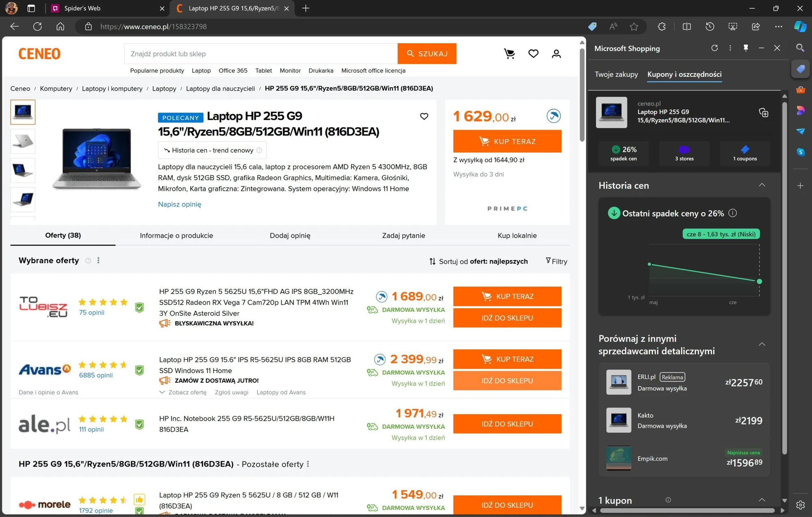Switch to the Spider's Web browser tab
This screenshot has width=812, height=517.
point(108,8)
